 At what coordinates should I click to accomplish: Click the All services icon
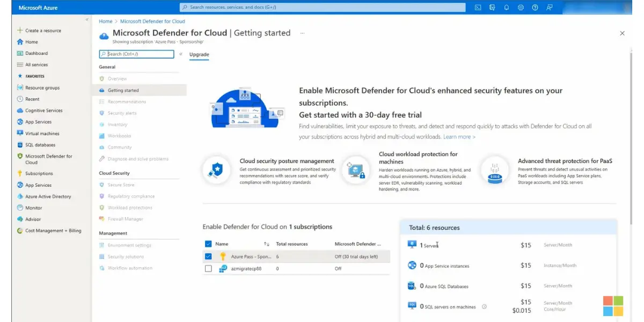click(20, 64)
